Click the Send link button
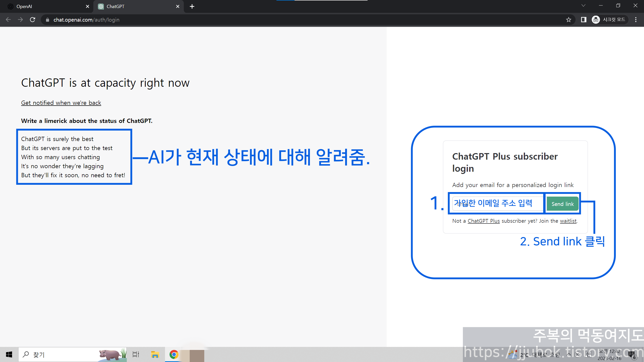 tap(562, 204)
